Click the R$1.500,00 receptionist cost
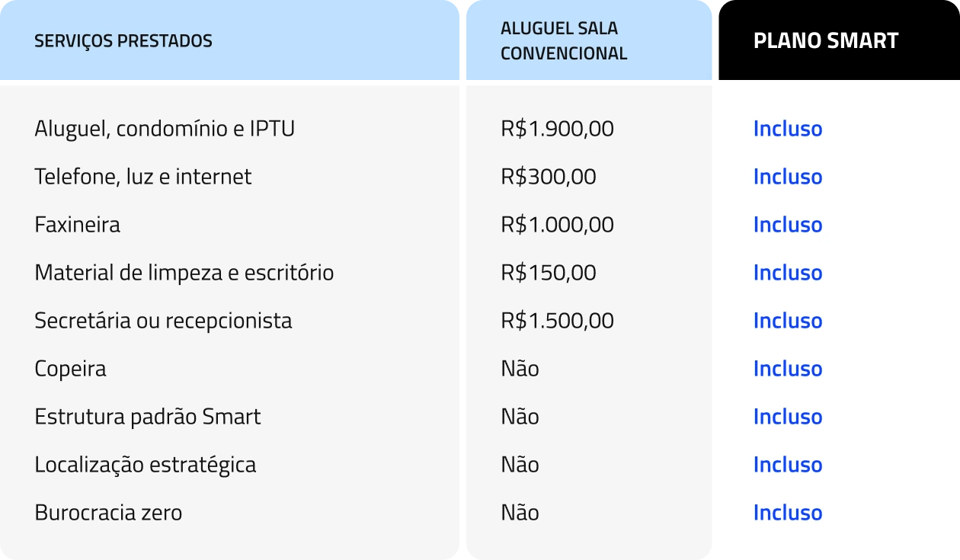The height and width of the screenshot is (560, 960). pos(557,321)
